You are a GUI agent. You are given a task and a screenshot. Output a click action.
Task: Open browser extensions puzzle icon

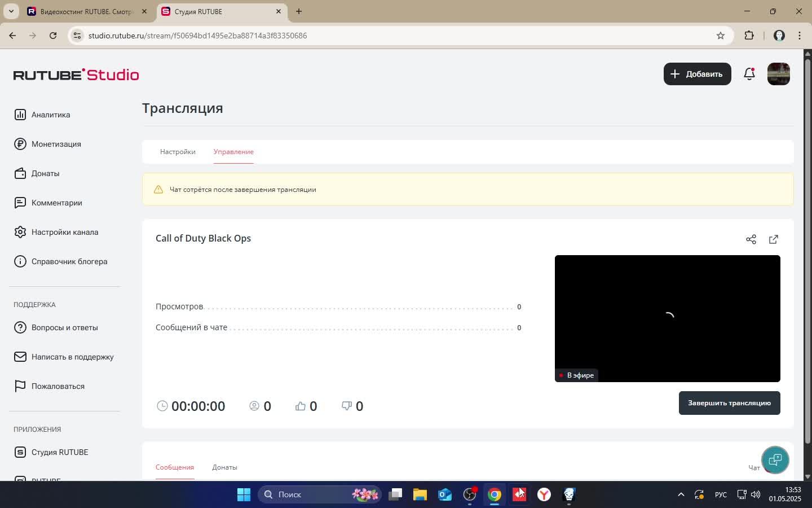749,36
